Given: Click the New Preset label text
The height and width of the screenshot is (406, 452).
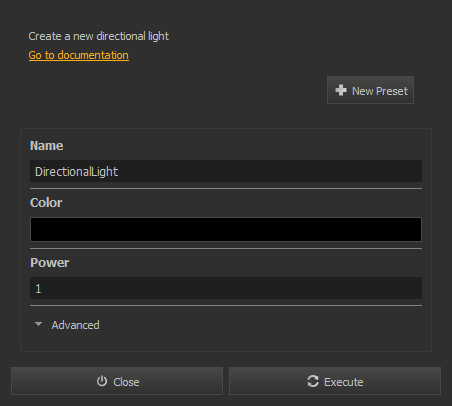Looking at the screenshot, I should click(x=380, y=91).
